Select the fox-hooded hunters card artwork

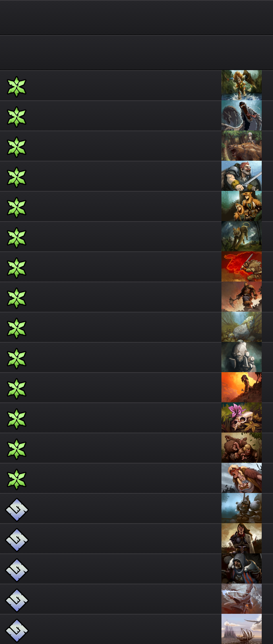tap(242, 206)
